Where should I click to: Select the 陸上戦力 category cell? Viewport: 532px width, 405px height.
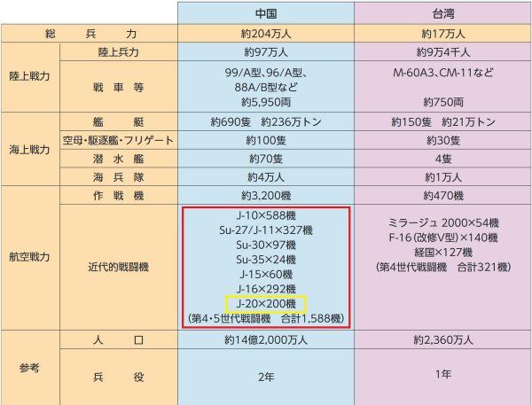tap(29, 76)
